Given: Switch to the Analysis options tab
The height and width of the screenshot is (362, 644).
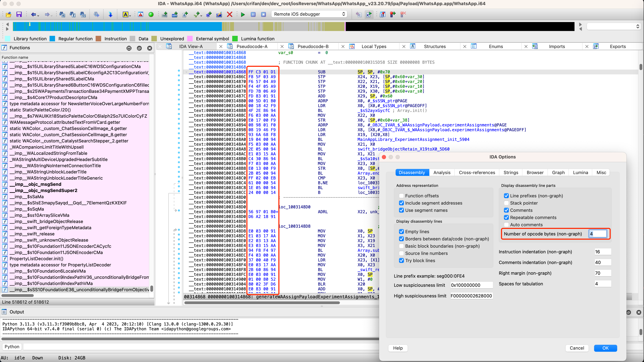Looking at the screenshot, I should (x=442, y=173).
